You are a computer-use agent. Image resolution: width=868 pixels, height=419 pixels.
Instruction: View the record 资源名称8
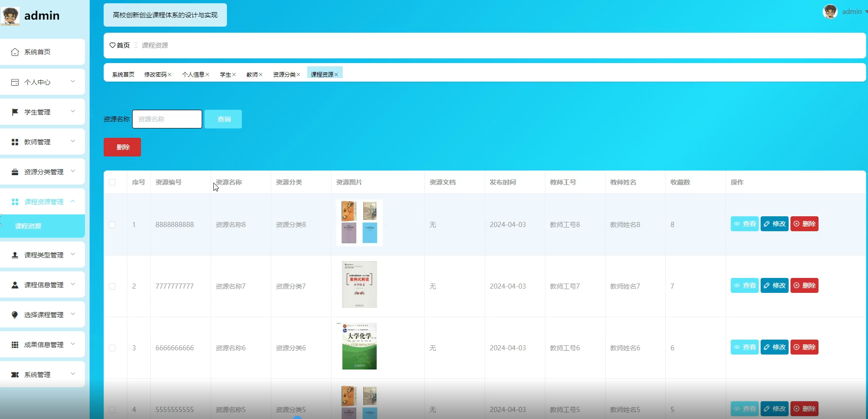745,224
